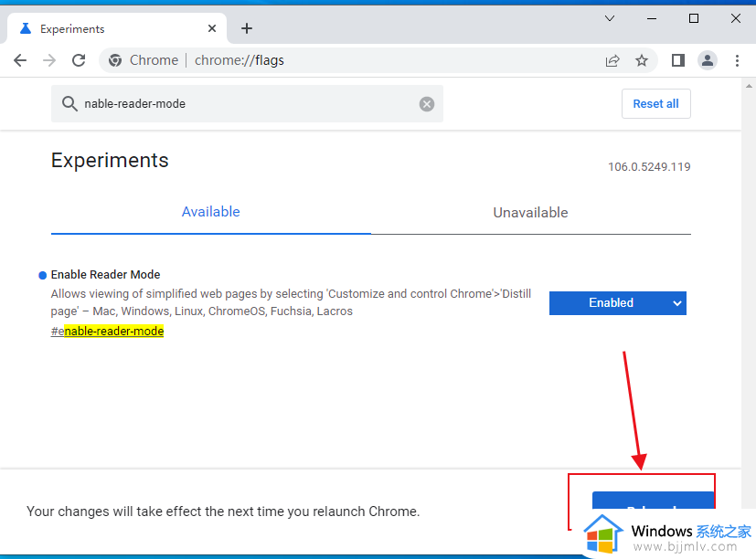Reload the chrome://flags page

79,60
